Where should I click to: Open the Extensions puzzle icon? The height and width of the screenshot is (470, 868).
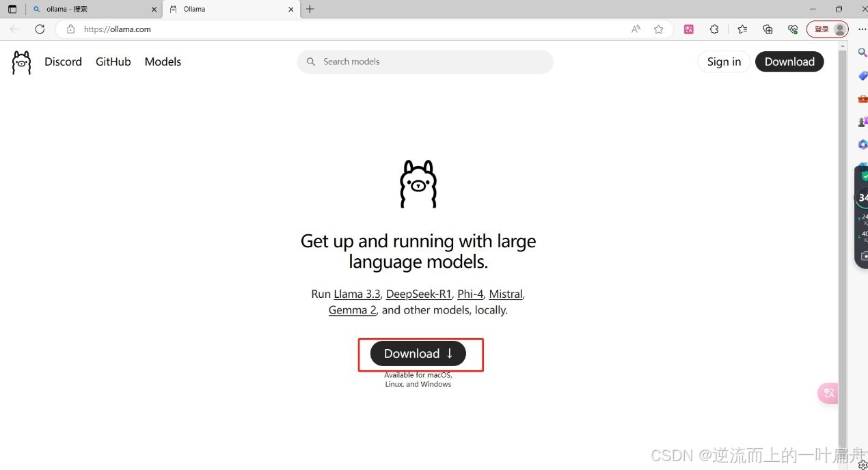click(714, 29)
